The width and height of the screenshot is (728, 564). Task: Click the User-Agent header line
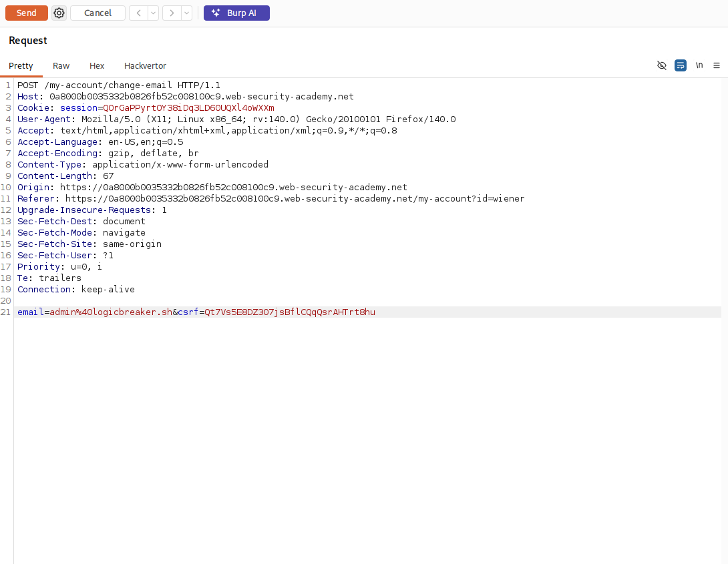[237, 119]
